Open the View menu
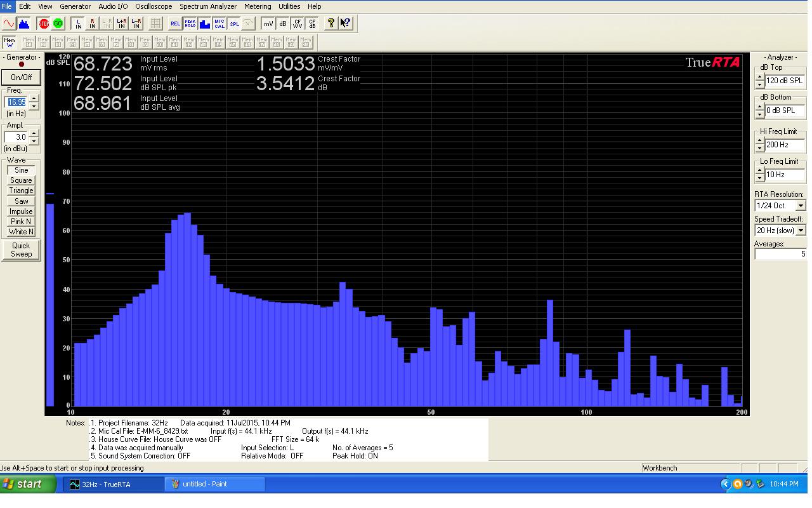The width and height of the screenshot is (812, 508). [x=45, y=6]
